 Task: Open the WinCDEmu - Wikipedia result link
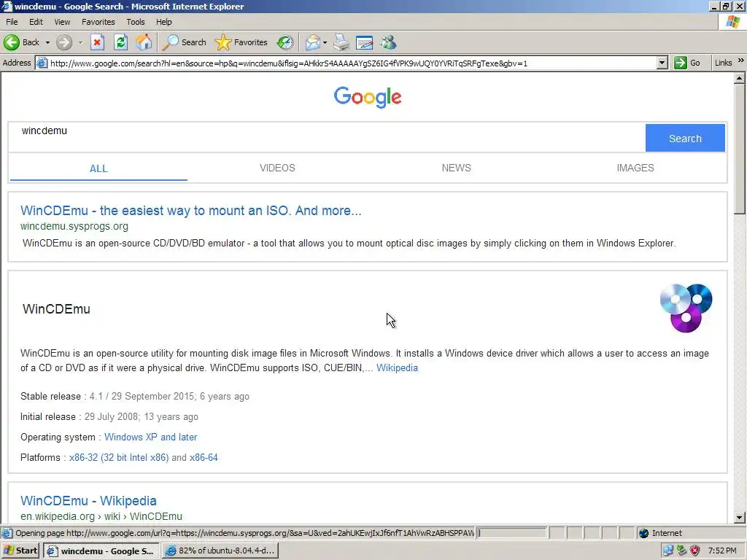coord(88,501)
